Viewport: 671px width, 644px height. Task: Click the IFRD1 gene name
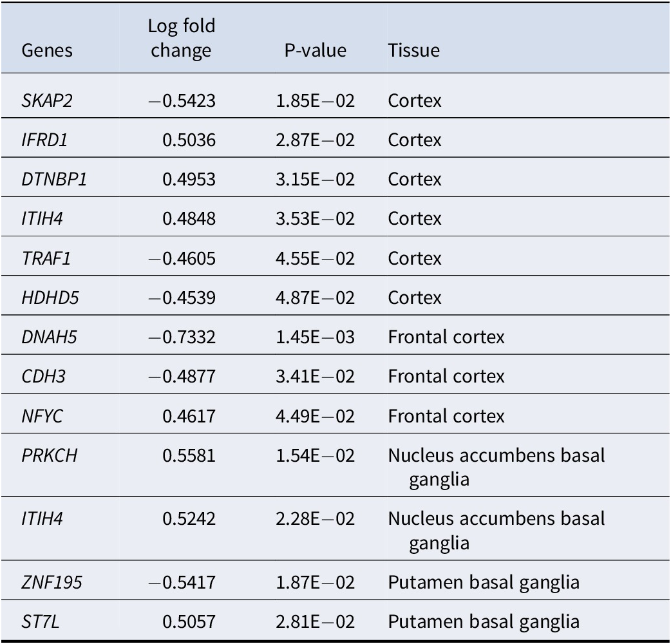44,140
